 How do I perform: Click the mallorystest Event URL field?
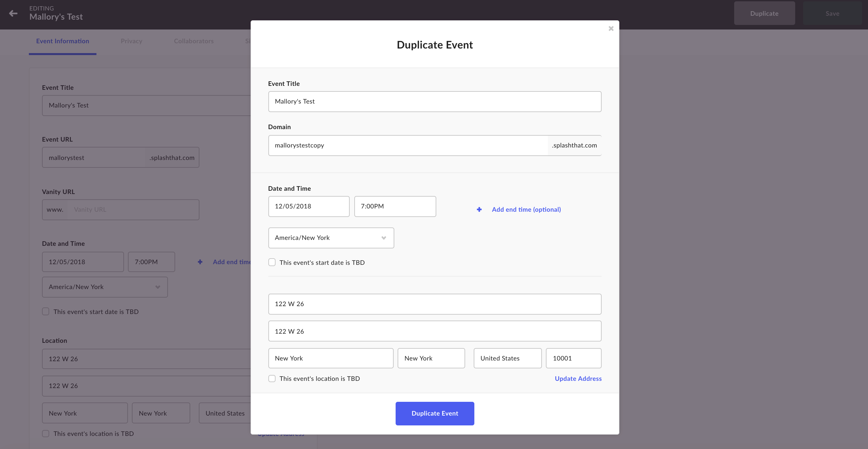94,158
